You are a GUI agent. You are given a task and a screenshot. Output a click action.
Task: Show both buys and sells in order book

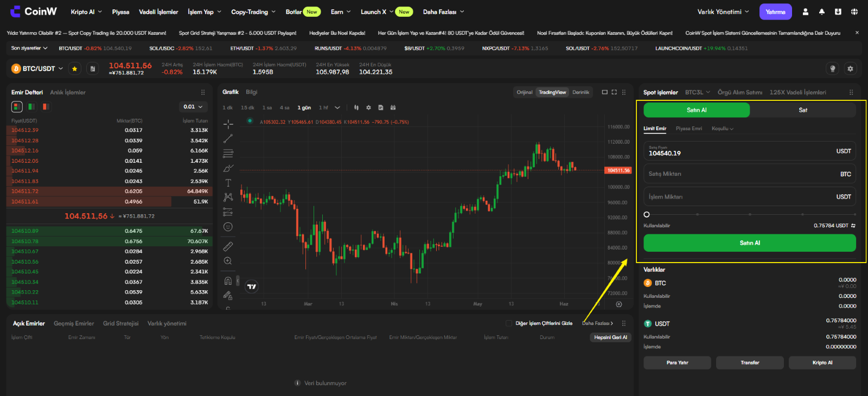tap(17, 107)
